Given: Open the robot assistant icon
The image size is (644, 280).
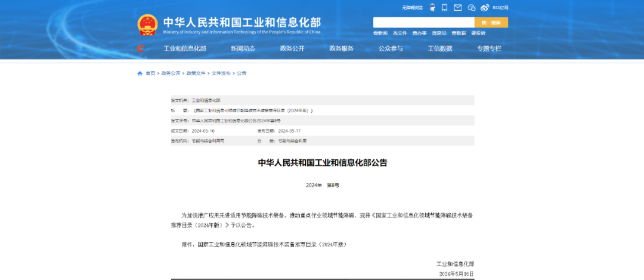Looking at the screenshot, I should (x=430, y=8).
